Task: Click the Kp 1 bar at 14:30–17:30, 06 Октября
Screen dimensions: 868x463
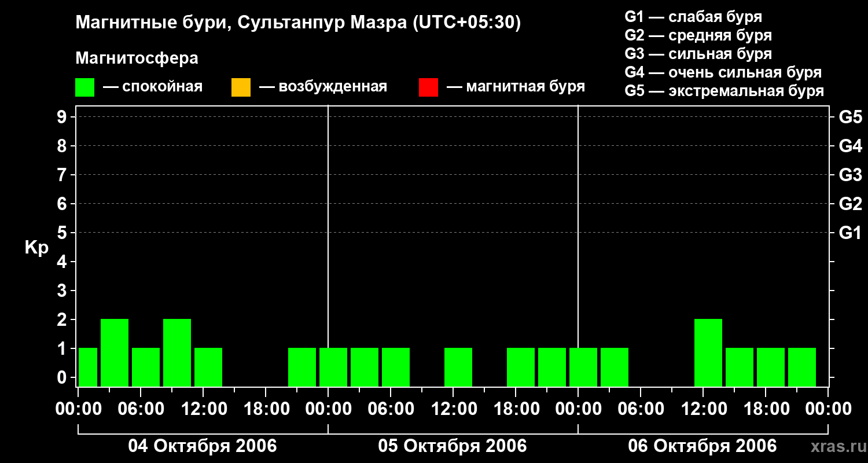Action: (740, 367)
